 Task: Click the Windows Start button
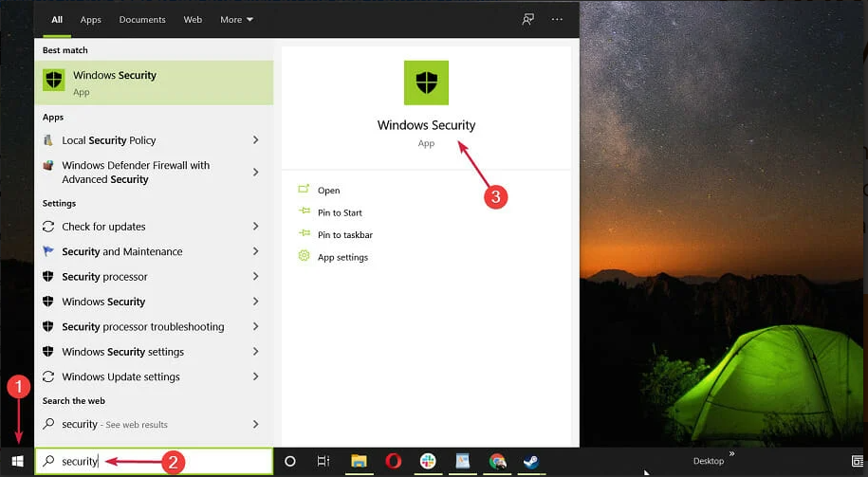[17, 462]
